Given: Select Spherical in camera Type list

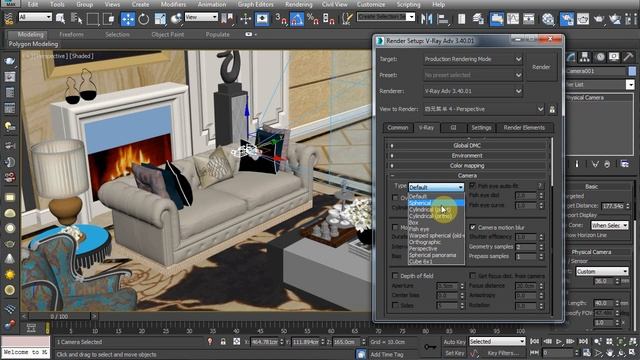Looking at the screenshot, I should [436, 203].
